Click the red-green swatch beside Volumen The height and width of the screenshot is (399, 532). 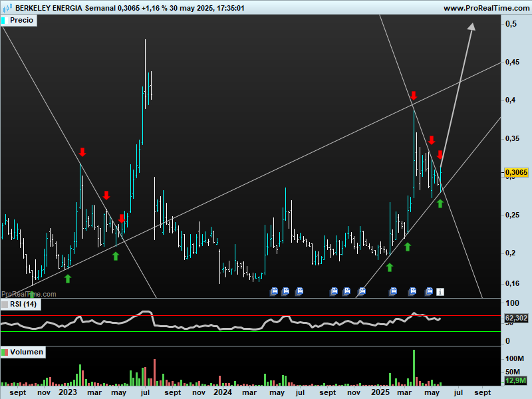pos(5,352)
